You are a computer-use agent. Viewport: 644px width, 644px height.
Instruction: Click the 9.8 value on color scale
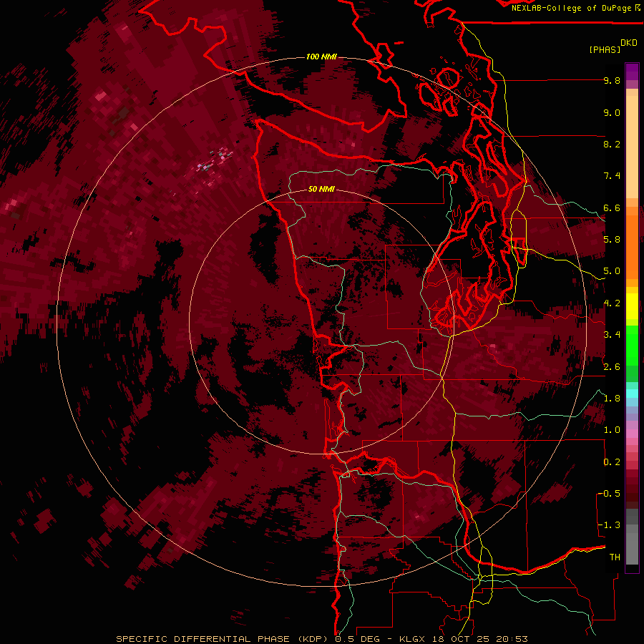612,80
